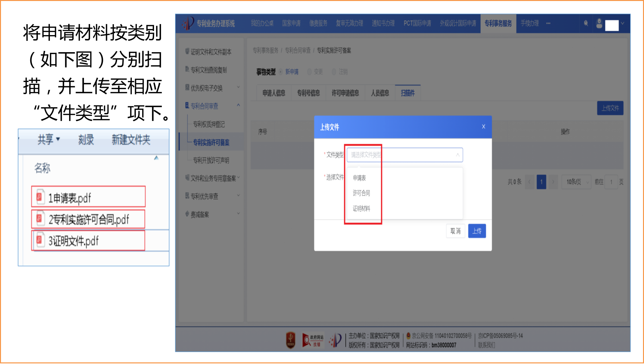Open the user avatar icon
This screenshot has width=644, height=364.
599,23
